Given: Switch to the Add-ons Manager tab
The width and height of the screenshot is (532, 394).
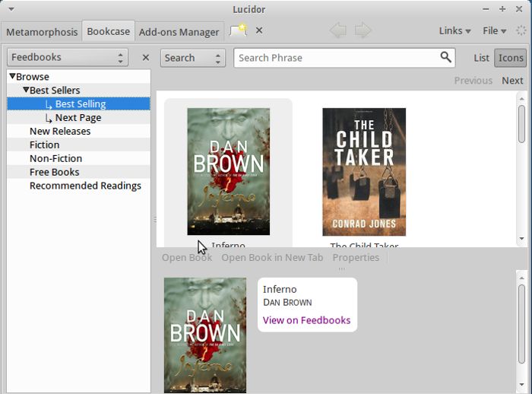Looking at the screenshot, I should [179, 32].
